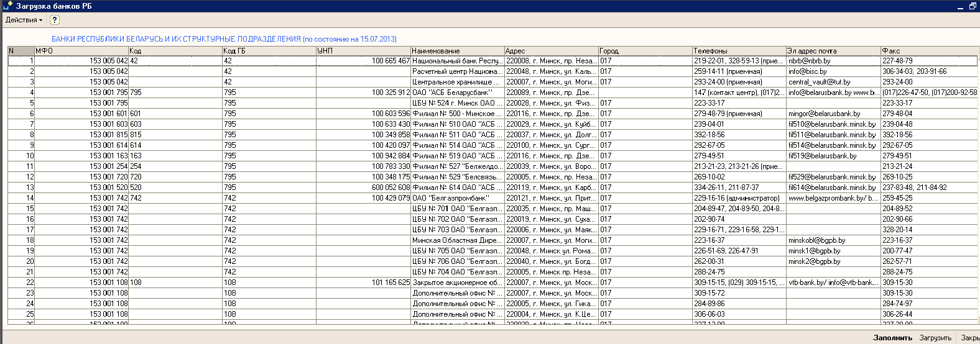
Task: Sort by the Наименование column header
Action: tap(457, 51)
